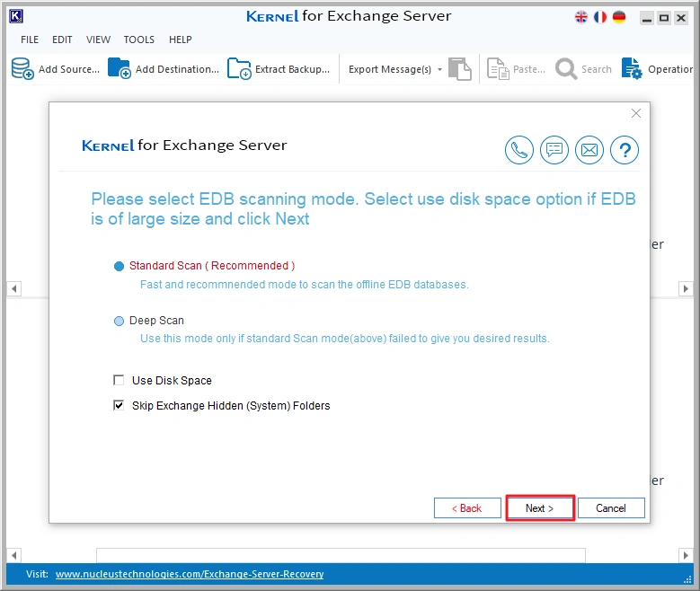
Task: Select Standard Scan (Recommended) radio option
Action: [x=119, y=267]
